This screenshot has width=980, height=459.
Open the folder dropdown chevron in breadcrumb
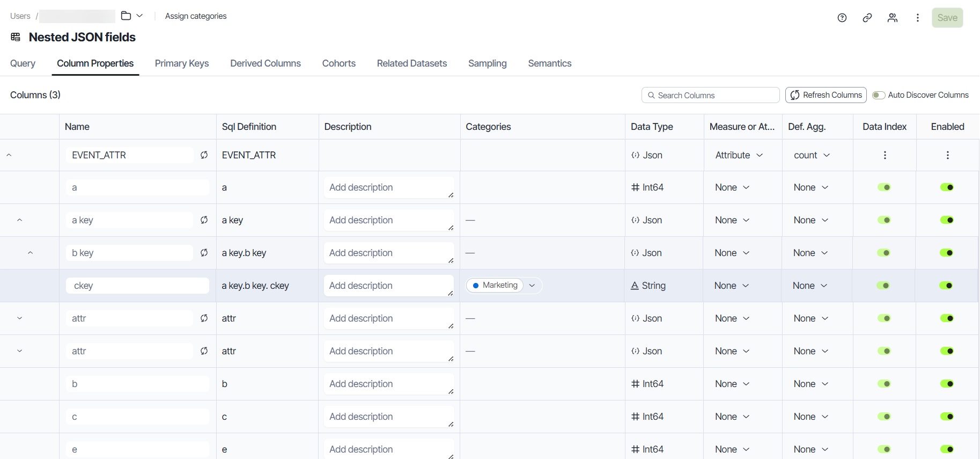click(139, 16)
